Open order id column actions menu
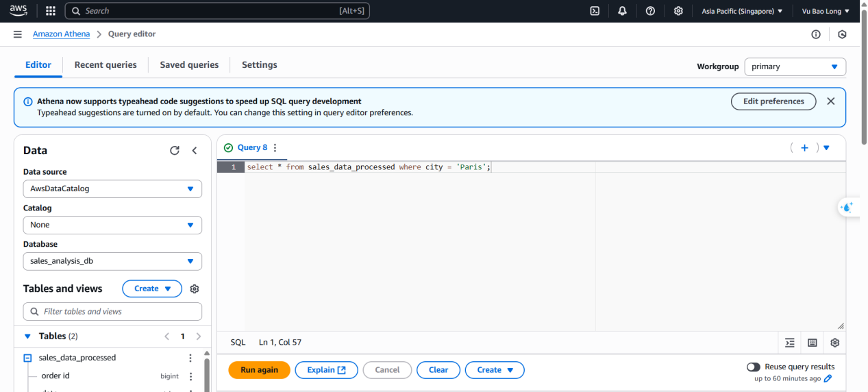This screenshot has width=868, height=392. click(x=190, y=376)
